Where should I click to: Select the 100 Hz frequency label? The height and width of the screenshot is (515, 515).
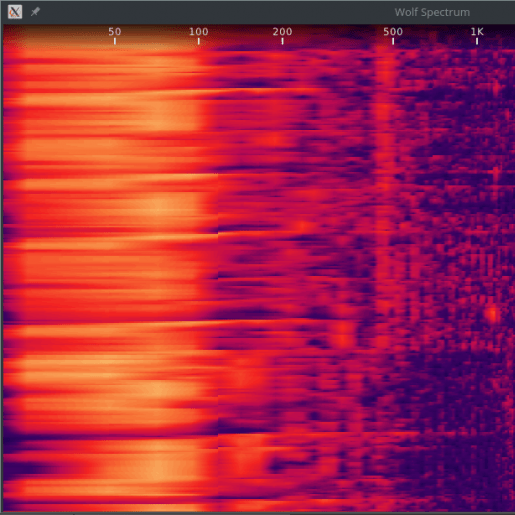tap(199, 32)
